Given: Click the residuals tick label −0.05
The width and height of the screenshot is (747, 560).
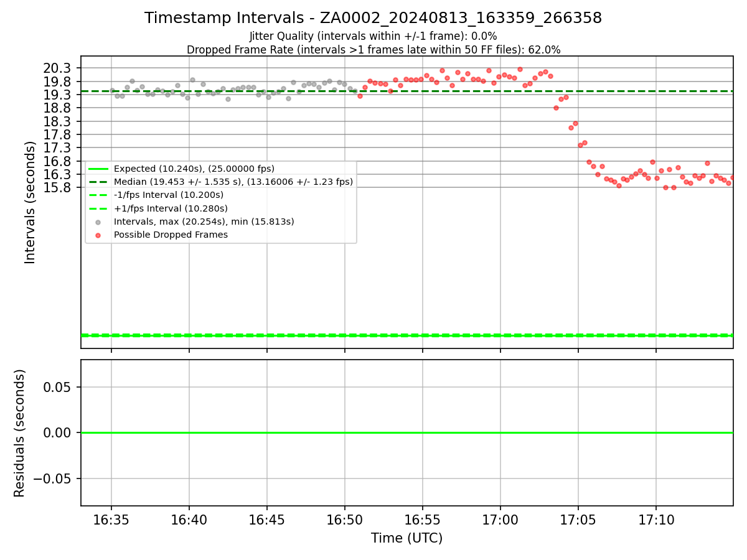Looking at the screenshot, I should coord(52,478).
